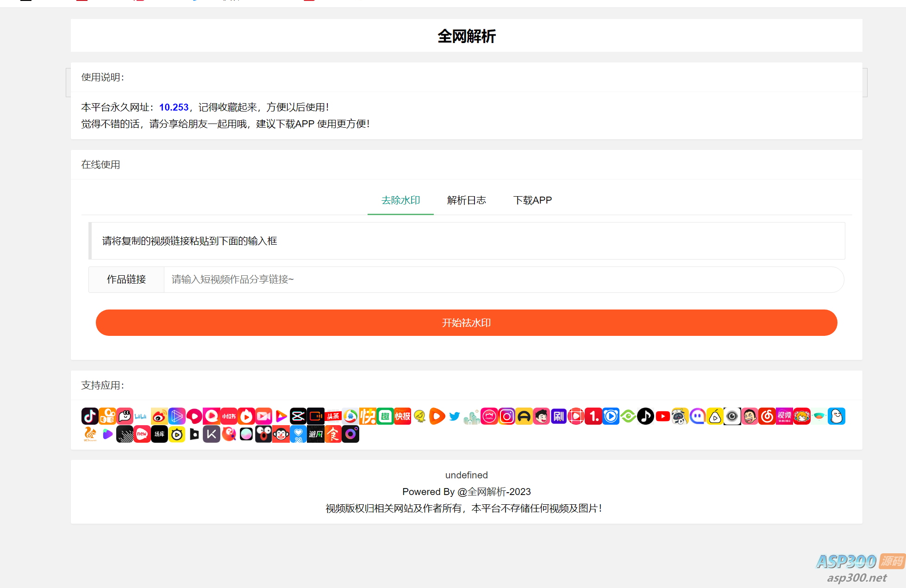Image resolution: width=906 pixels, height=588 pixels.
Task: Switch to the 解析日志 tab
Action: tap(467, 200)
